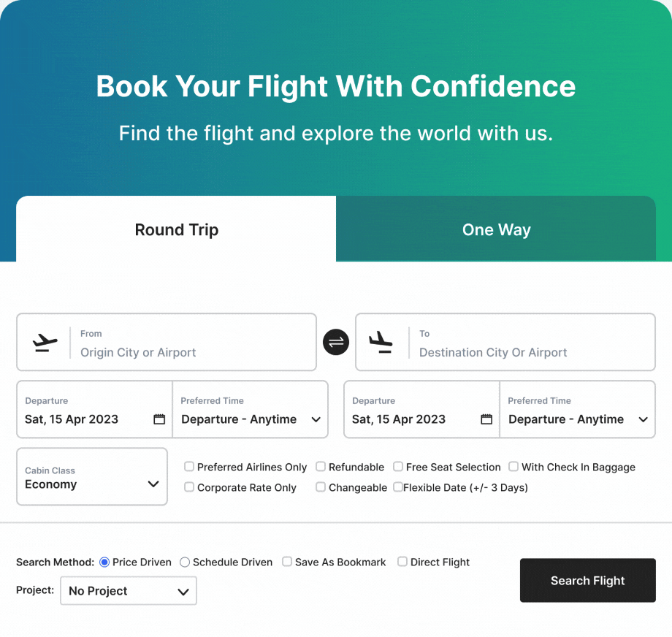The width and height of the screenshot is (672, 637).
Task: Check Flexible Date (+/- 3 Days)
Action: pos(397,487)
